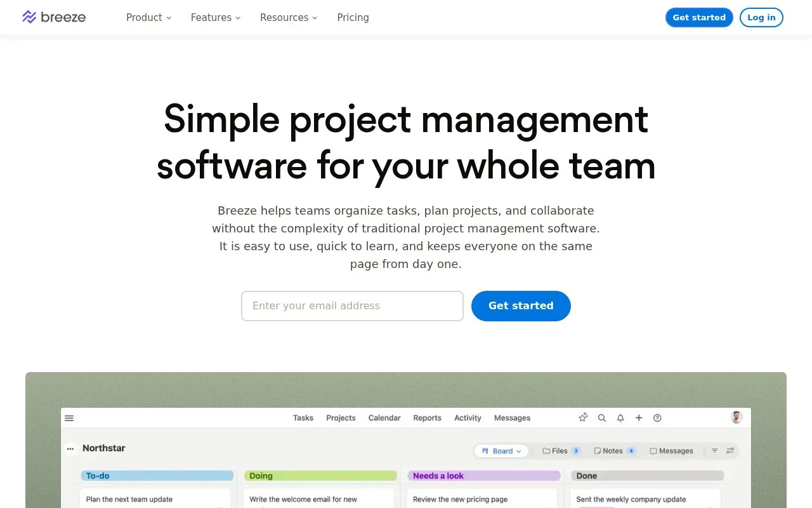
Task: Go to the Pricing page
Action: tap(353, 18)
